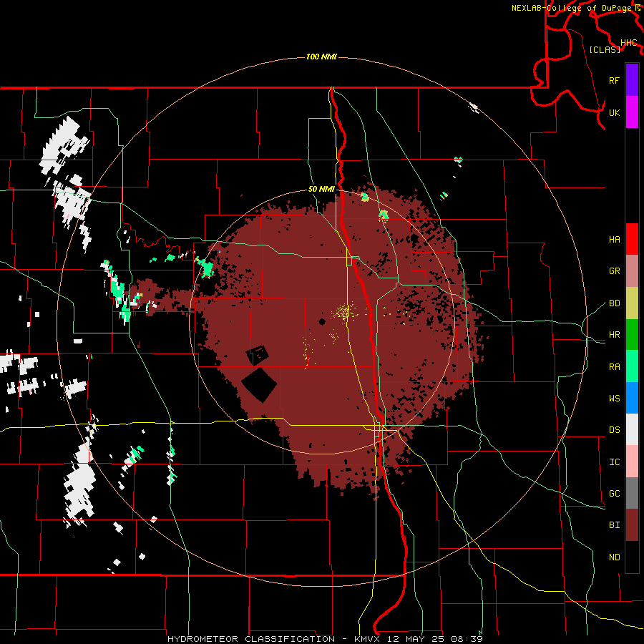This screenshot has height=644, width=644.
Task: Click the KMVX radar site identifier
Action: pyautogui.click(x=367, y=639)
